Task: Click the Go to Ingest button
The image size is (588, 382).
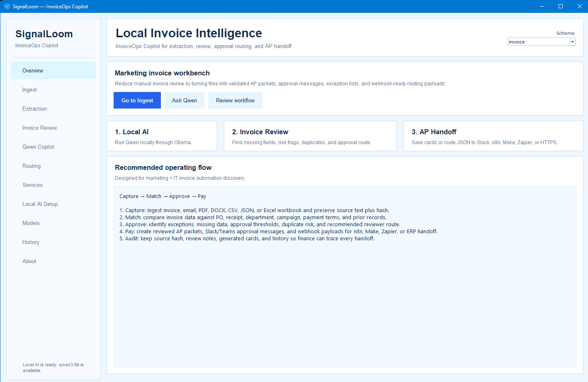Action: point(137,100)
